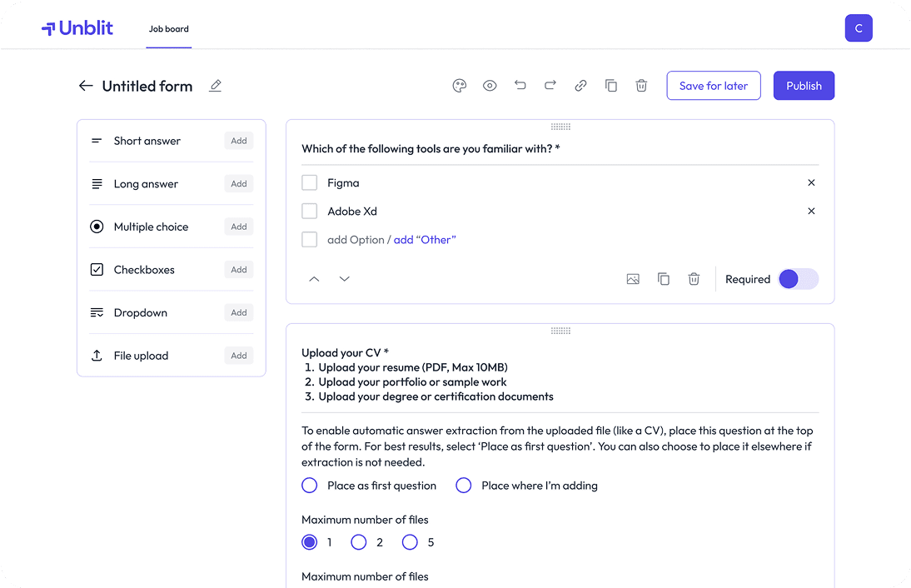The image size is (911, 588).
Task: Click the redo arrow icon
Action: tap(550, 86)
